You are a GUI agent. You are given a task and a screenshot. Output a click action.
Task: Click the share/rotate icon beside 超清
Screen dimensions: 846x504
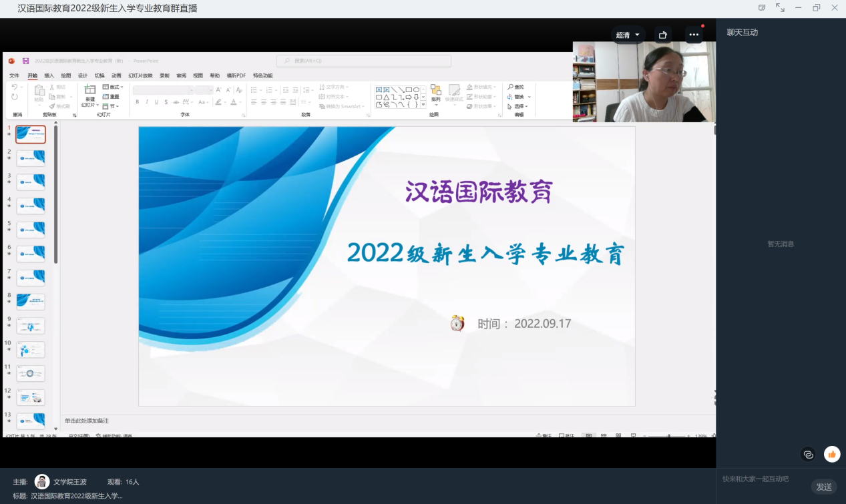coord(662,35)
